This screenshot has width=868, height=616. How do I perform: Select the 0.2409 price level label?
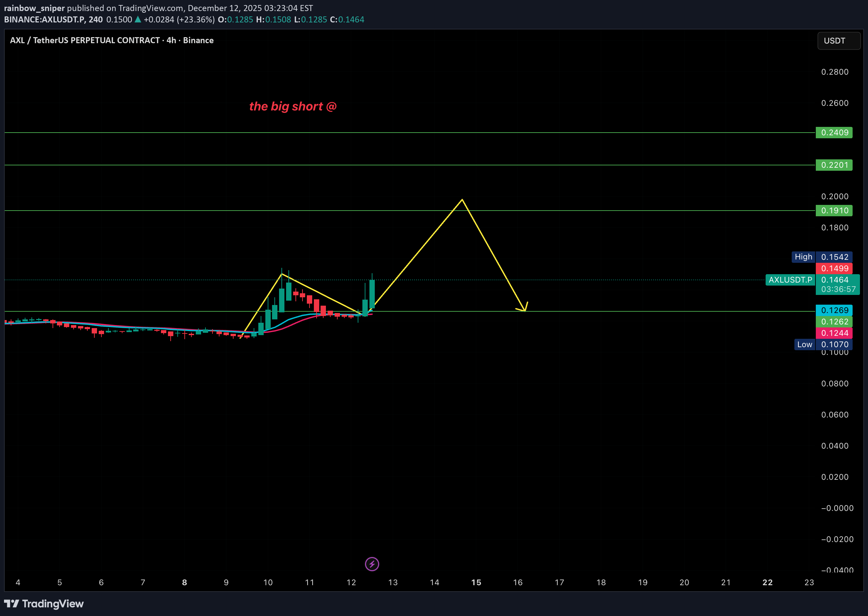click(834, 132)
